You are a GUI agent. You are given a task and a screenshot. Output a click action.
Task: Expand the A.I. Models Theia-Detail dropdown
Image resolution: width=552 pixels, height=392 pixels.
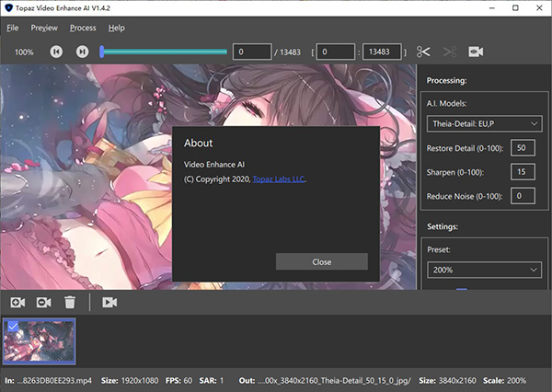(484, 123)
